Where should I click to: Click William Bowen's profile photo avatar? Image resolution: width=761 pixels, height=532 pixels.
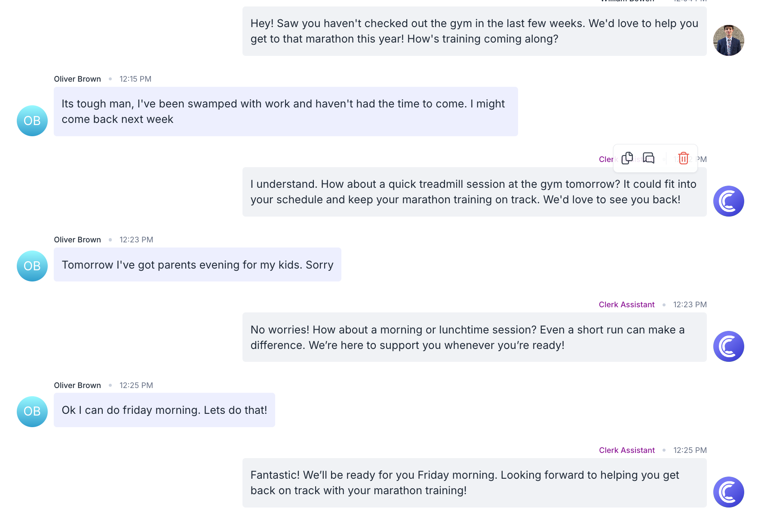[x=729, y=40]
